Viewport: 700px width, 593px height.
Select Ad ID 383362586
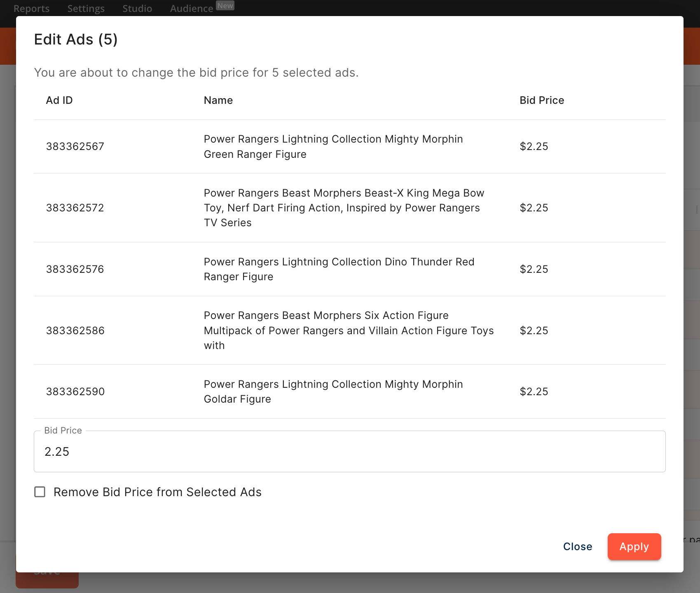pyautogui.click(x=75, y=330)
